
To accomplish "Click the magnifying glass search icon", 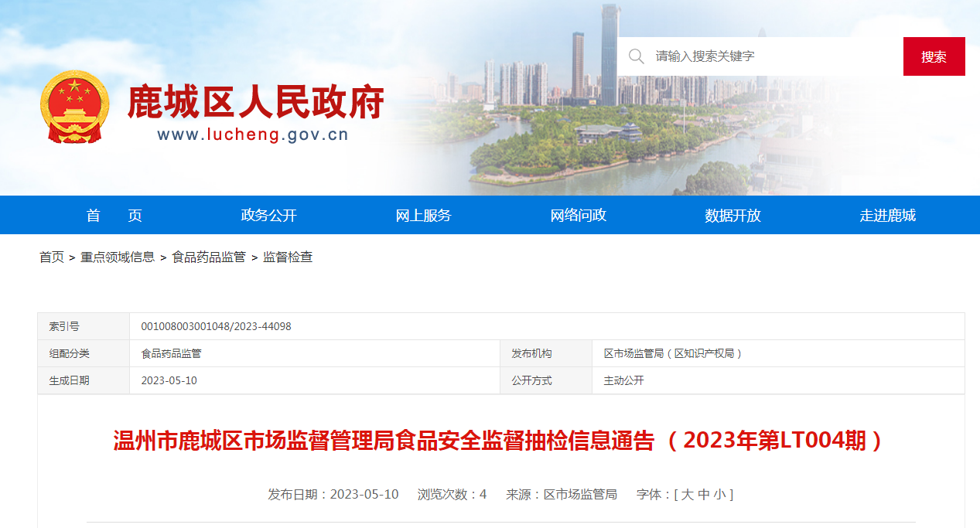I will click(x=636, y=56).
